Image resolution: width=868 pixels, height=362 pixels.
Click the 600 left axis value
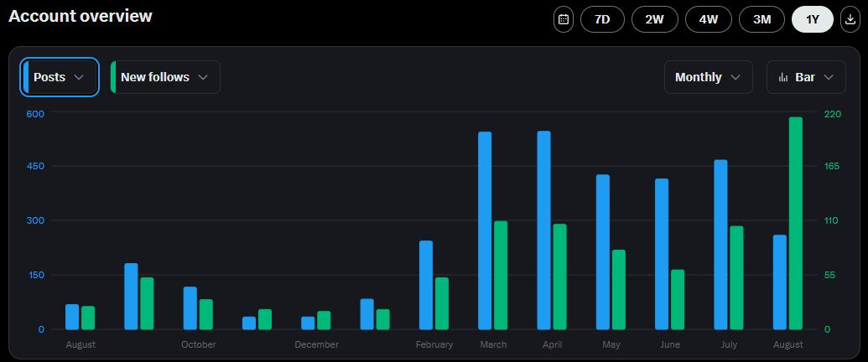click(x=35, y=114)
